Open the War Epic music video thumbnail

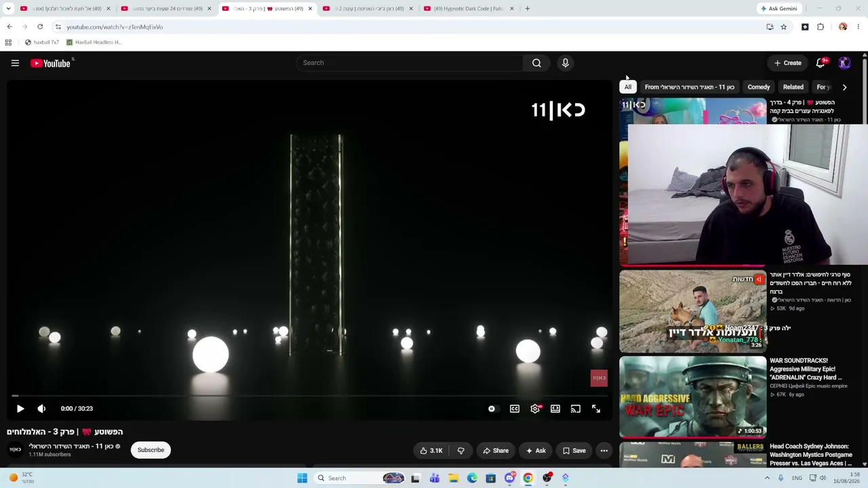point(692,397)
